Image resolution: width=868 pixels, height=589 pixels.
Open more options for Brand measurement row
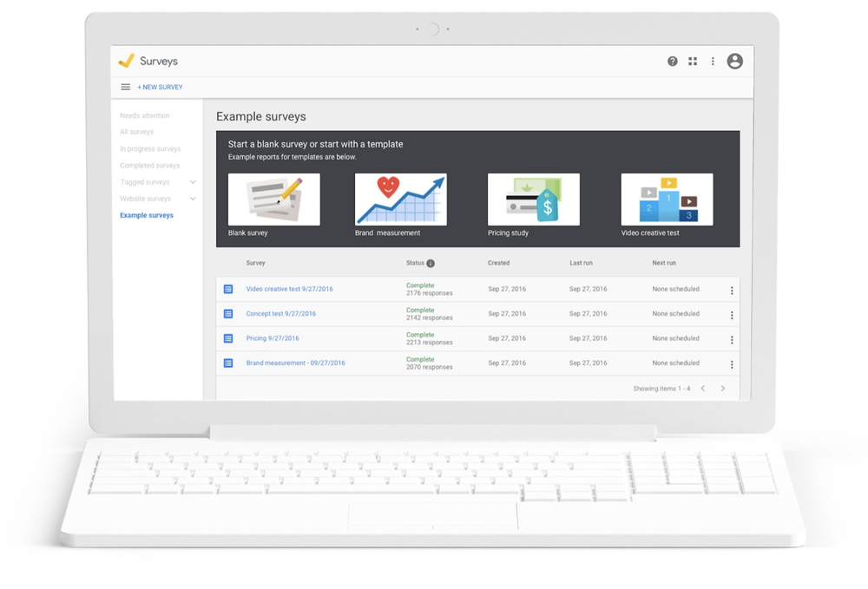pos(731,364)
